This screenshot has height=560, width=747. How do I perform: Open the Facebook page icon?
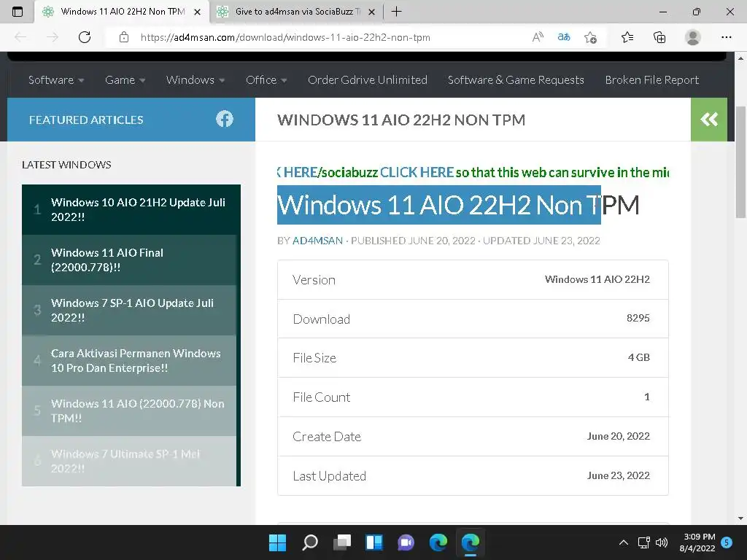[225, 119]
